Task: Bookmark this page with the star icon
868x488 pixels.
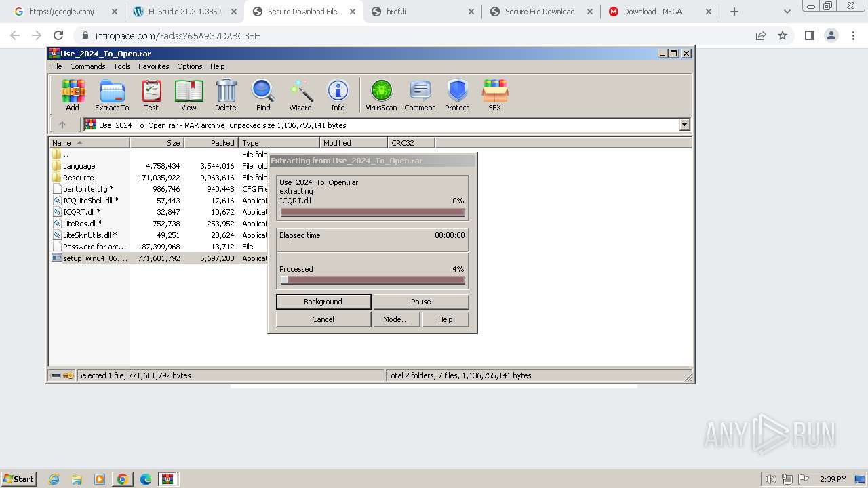Action: (783, 35)
